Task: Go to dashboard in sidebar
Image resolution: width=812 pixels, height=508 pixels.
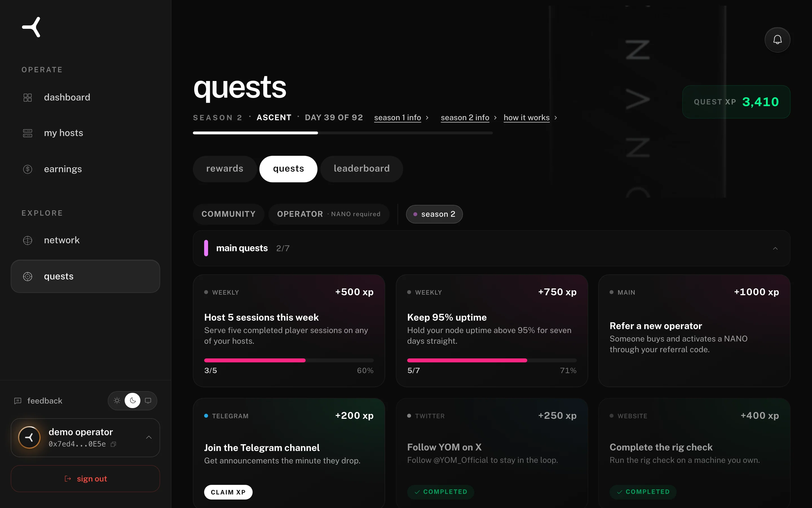Action: click(85, 97)
